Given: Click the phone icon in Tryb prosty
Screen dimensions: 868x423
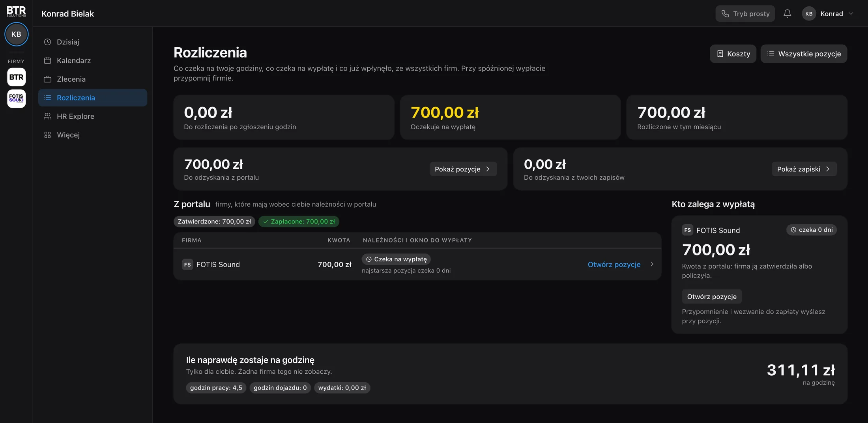Looking at the screenshot, I should point(725,14).
